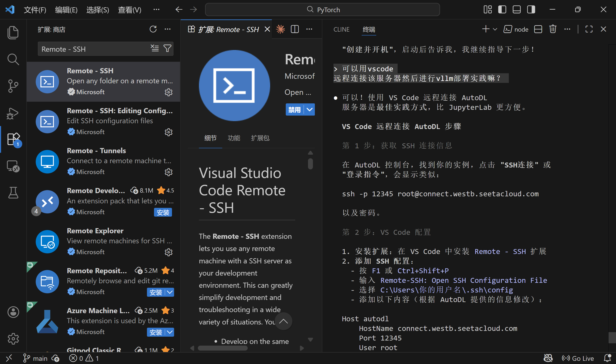Viewport: 616px width, 364px height.
Task: Switch to the CLINE panel tab
Action: click(x=341, y=29)
